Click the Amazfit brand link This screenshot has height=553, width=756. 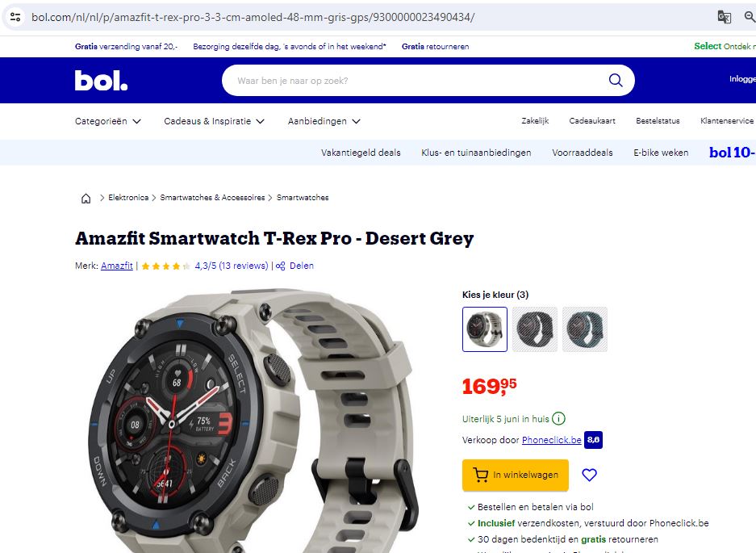coord(117,266)
